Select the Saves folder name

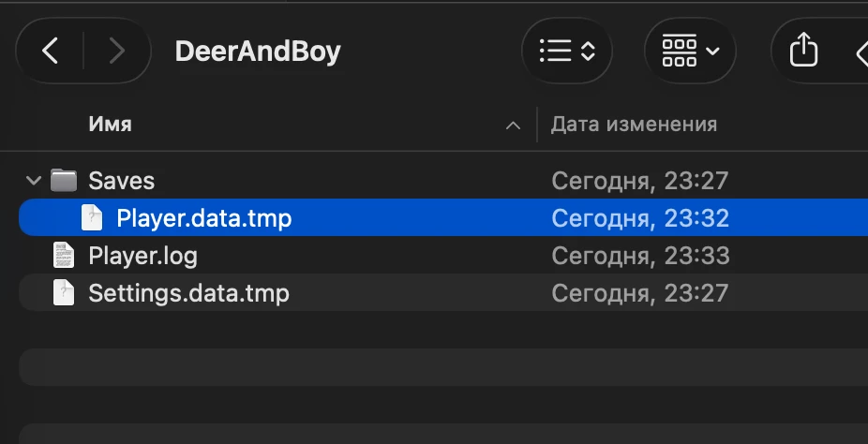tap(121, 181)
